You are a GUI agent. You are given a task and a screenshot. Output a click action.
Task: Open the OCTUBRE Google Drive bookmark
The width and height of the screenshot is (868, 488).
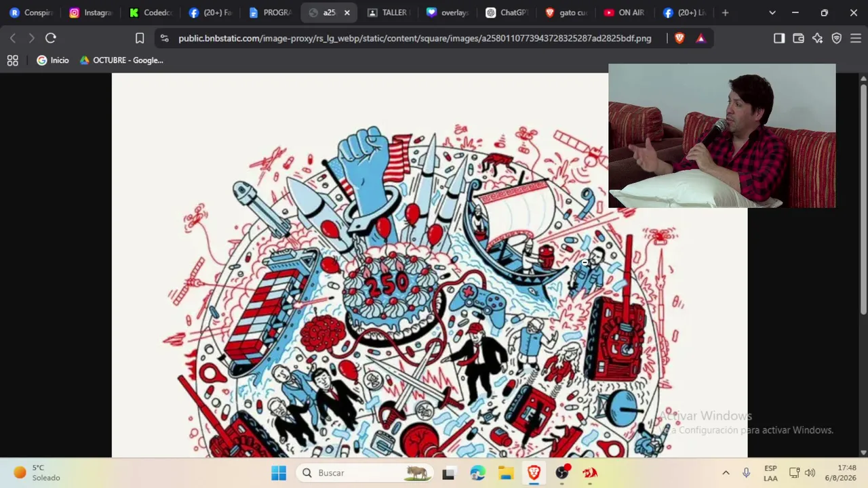(x=121, y=60)
